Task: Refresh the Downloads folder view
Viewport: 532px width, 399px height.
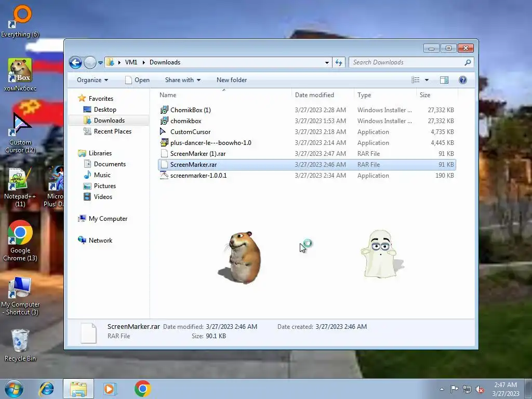Action: 339,62
